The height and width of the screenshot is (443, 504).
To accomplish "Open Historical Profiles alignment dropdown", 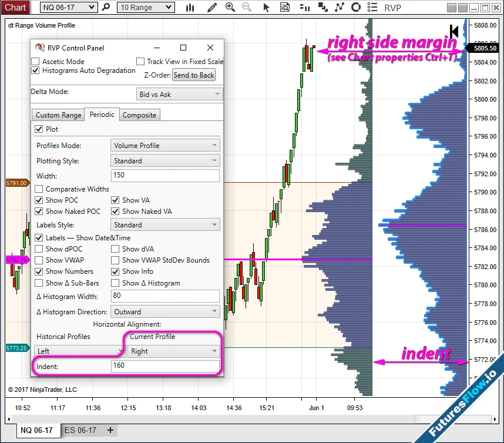I will (x=79, y=351).
